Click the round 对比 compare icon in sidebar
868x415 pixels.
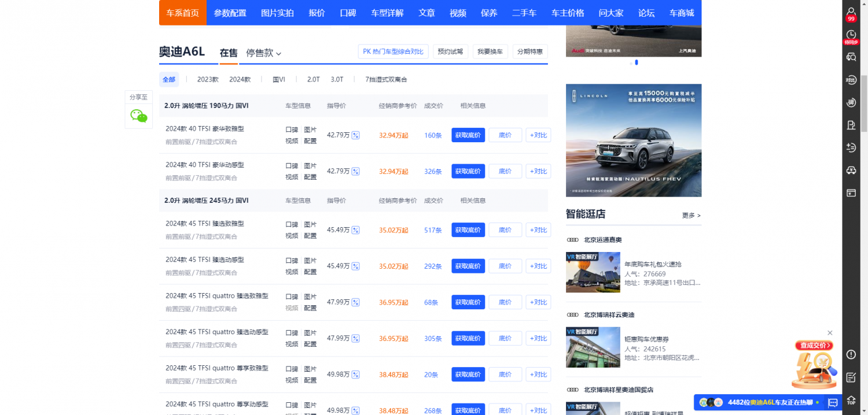click(851, 80)
